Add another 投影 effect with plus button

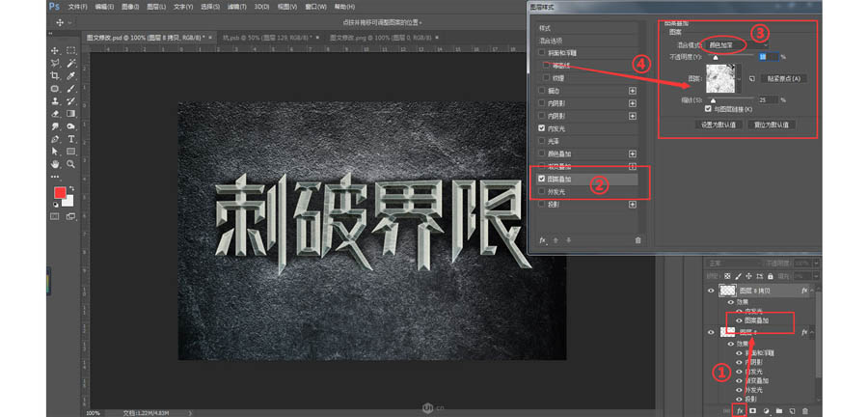(x=633, y=205)
